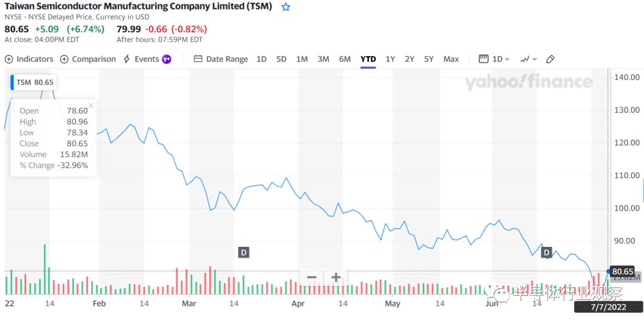Select the draw pencil tool

pyautogui.click(x=550, y=59)
